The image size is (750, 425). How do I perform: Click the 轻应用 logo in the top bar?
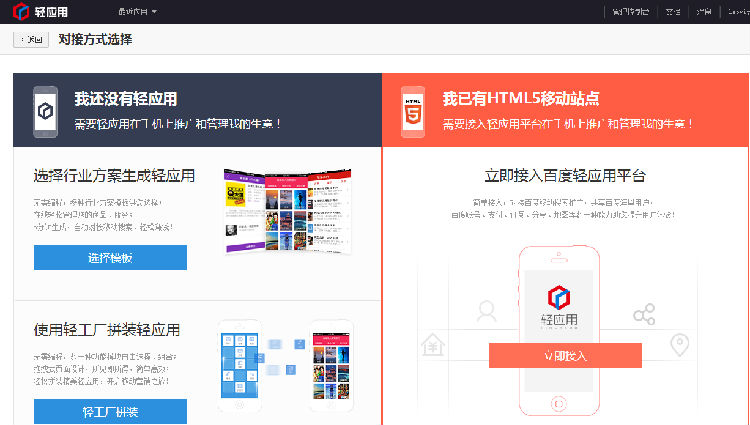(40, 11)
